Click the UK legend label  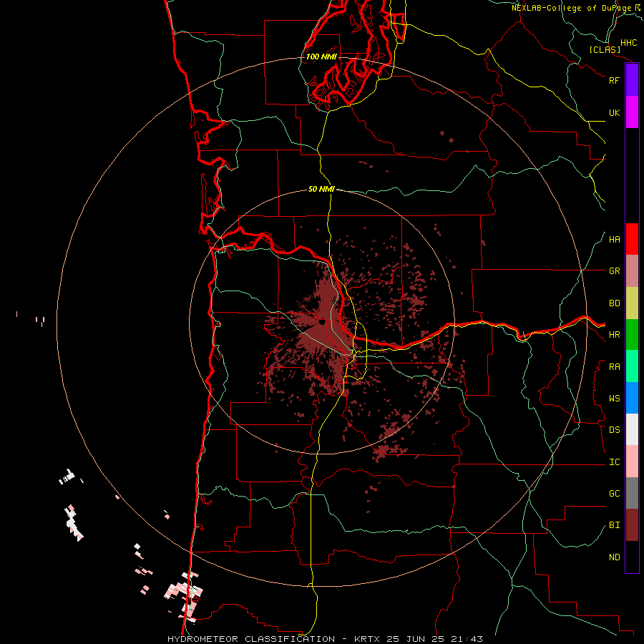click(x=614, y=112)
